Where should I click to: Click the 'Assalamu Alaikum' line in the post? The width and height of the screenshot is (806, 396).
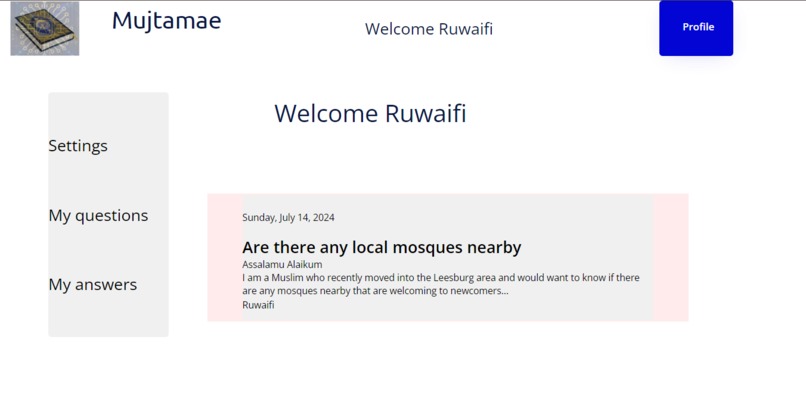(282, 265)
